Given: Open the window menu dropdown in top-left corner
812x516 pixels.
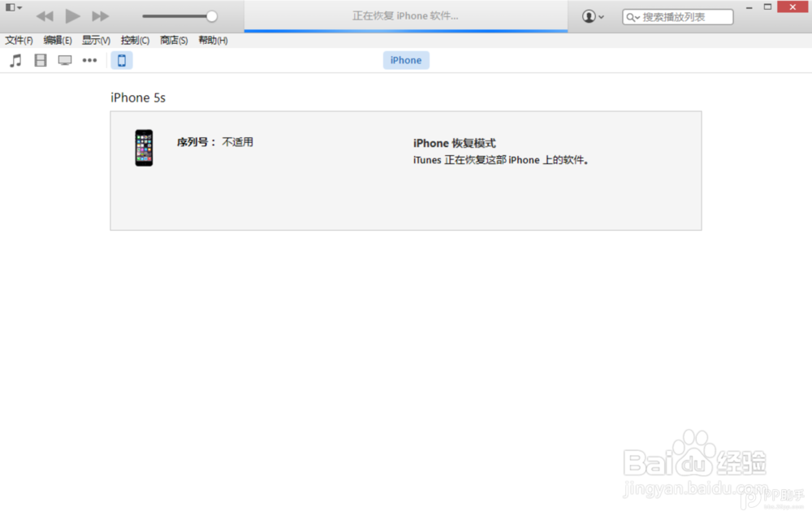Looking at the screenshot, I should pos(14,7).
